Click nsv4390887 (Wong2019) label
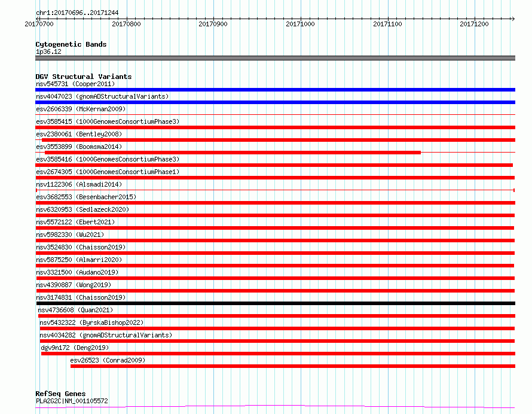The width and height of the screenshot is (532, 414). click(74, 285)
